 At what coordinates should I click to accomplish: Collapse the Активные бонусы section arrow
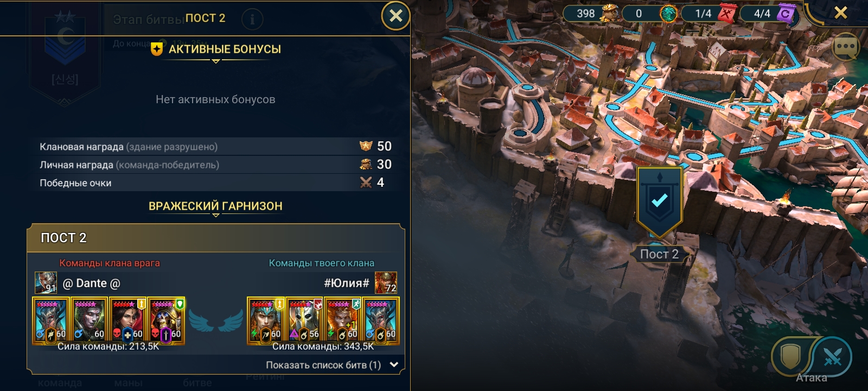[216, 61]
